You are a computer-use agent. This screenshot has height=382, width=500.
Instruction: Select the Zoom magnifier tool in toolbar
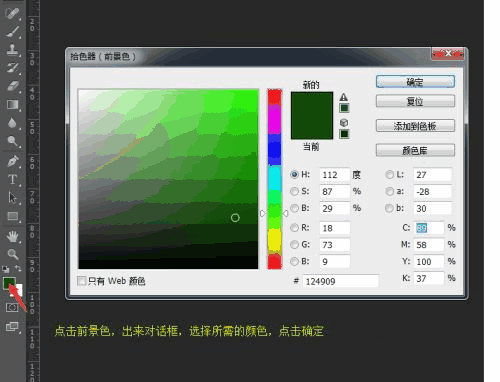tap(12, 254)
